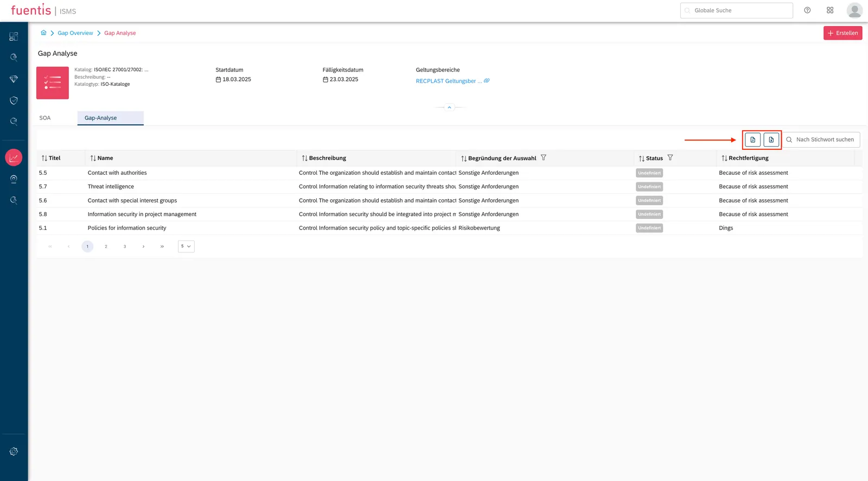The image size is (868, 481).
Task: Focus the Globale Suche field
Action: click(737, 10)
